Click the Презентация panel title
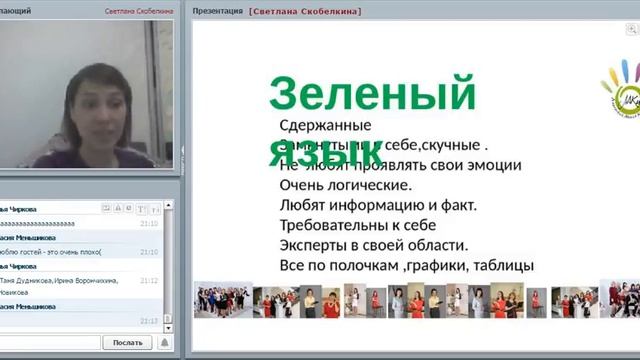Viewport: 640px width, 360px height. coord(218,11)
